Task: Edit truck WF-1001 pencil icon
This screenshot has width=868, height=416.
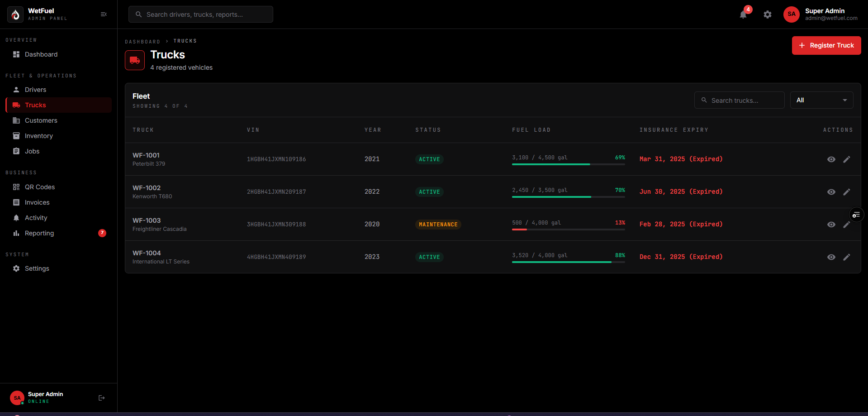Action: pos(847,159)
